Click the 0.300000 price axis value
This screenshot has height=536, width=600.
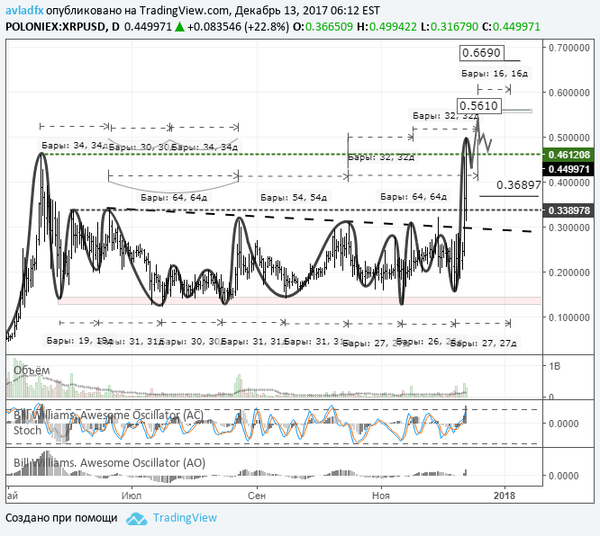click(569, 228)
